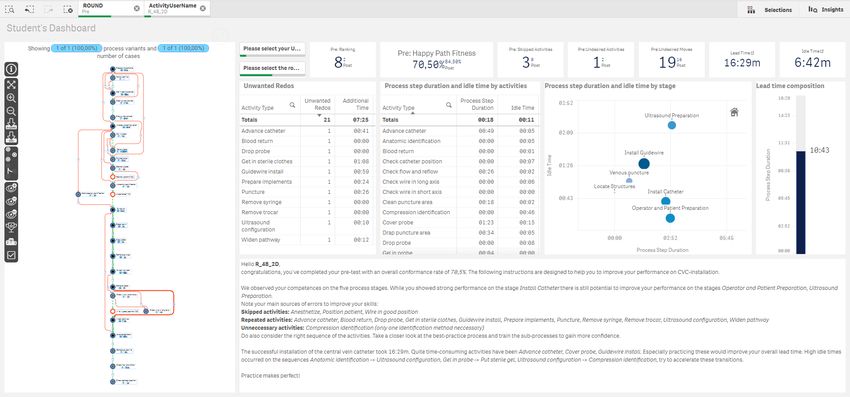Click the funnel filter icon in map toolbar
This screenshot has height=397, width=850.
[x=11, y=227]
